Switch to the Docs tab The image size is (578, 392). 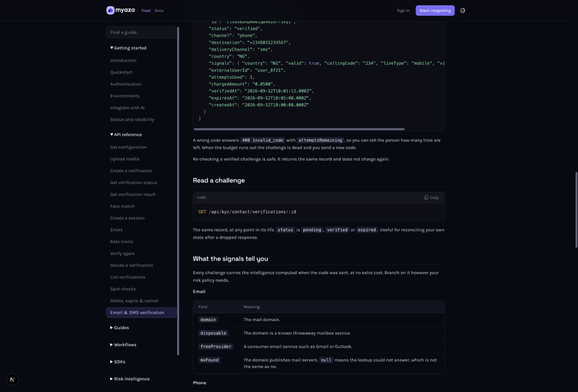coord(159,11)
